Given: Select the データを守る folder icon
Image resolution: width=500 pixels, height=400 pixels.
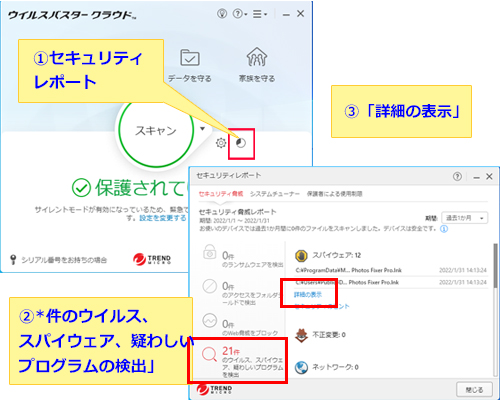Looking at the screenshot, I should (x=190, y=58).
